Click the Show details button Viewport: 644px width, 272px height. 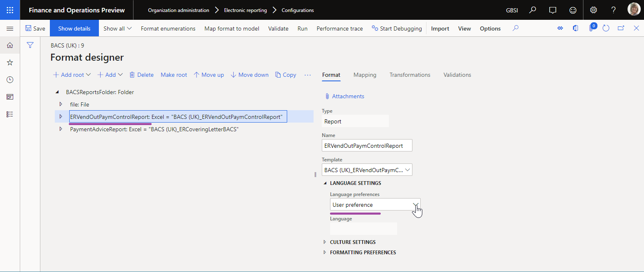[x=74, y=28]
